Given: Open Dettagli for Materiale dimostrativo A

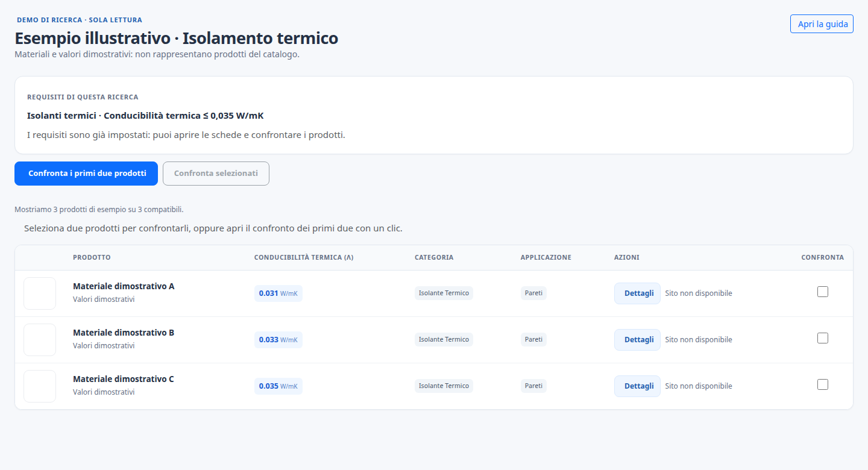Looking at the screenshot, I should (637, 293).
